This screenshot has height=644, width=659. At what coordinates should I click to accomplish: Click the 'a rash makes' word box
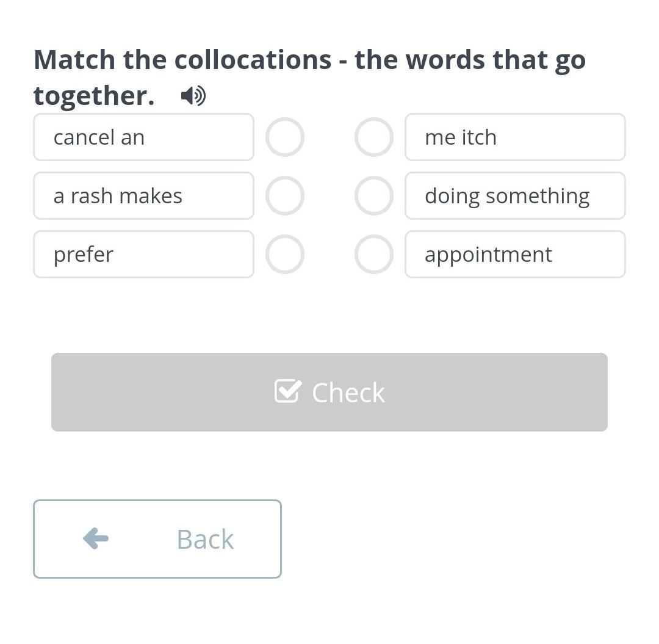click(143, 196)
